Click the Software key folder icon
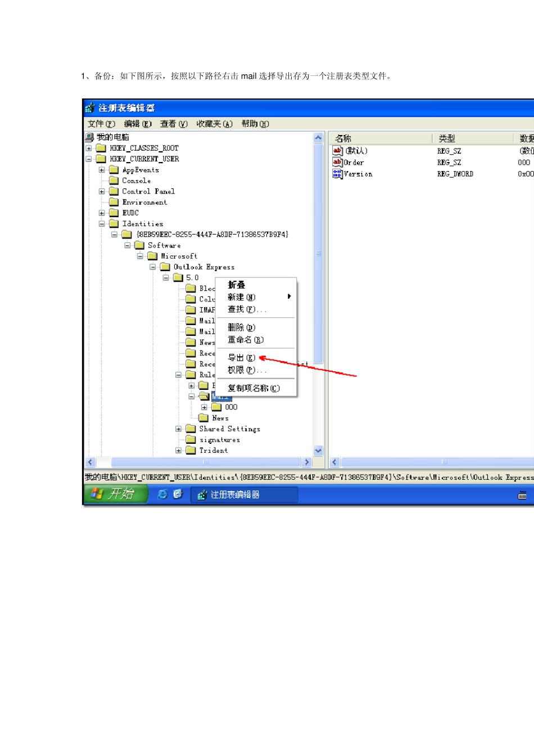The image size is (534, 756). click(139, 245)
